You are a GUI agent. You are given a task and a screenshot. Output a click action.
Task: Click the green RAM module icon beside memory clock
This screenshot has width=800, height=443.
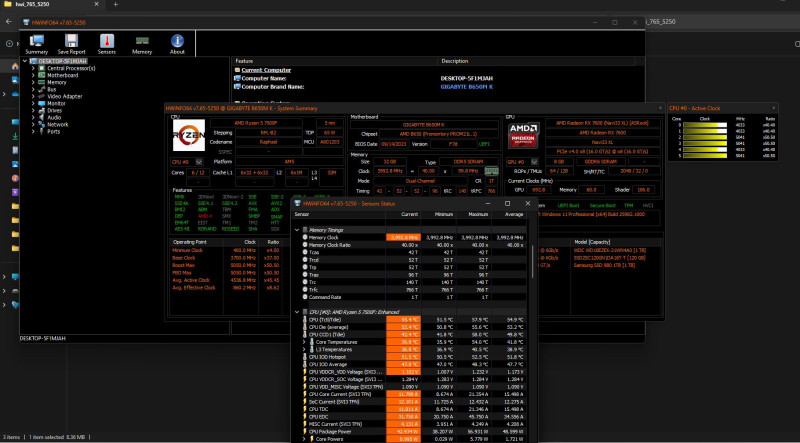(491, 171)
